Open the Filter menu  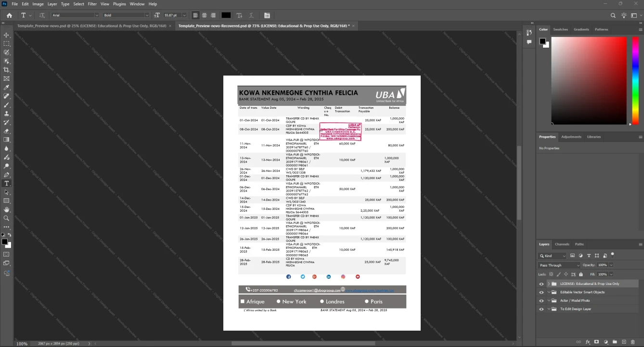point(92,4)
